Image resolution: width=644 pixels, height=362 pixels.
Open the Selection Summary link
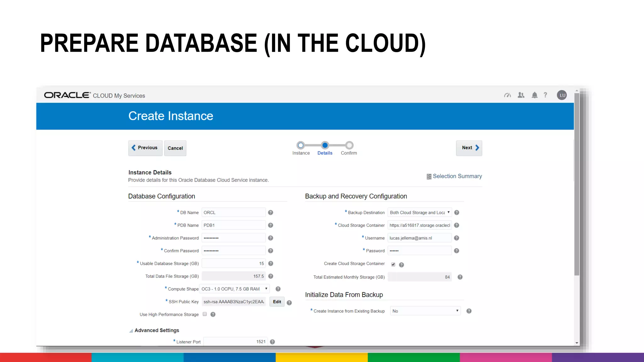tap(457, 176)
